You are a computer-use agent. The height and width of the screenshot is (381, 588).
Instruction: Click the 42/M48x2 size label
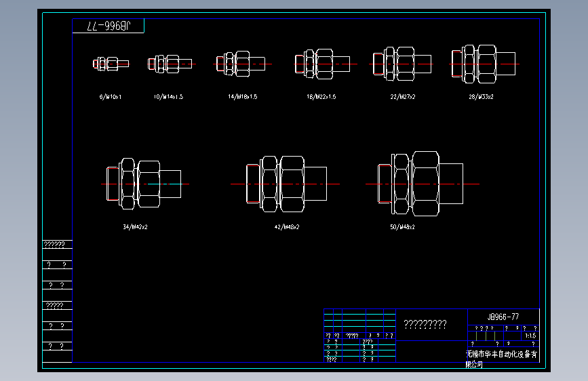tap(287, 227)
